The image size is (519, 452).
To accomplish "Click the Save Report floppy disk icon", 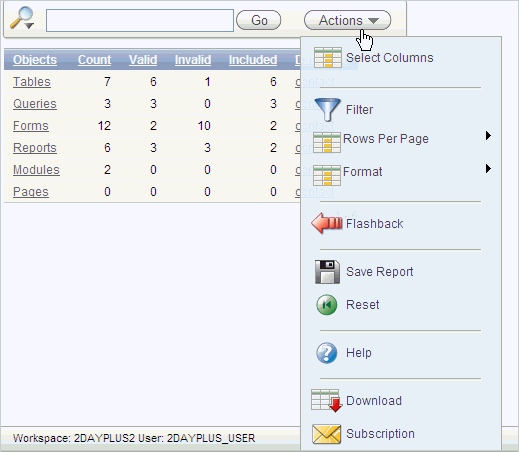I will (327, 272).
